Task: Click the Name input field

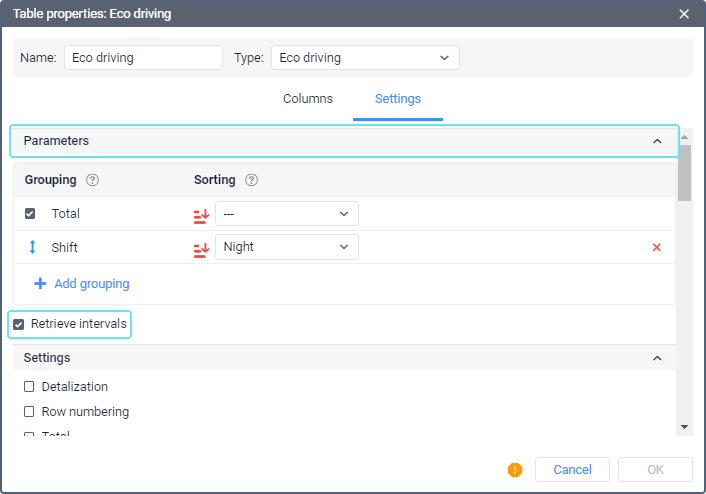Action: [143, 58]
